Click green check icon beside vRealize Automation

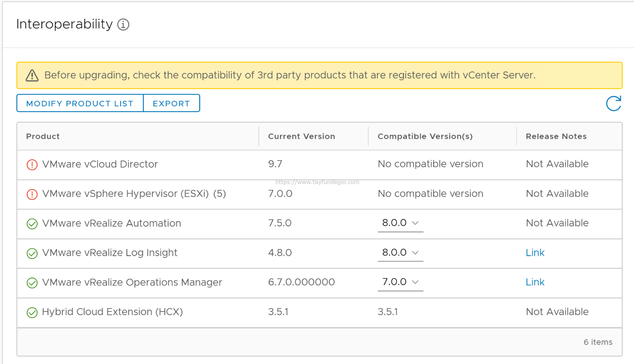(x=32, y=224)
